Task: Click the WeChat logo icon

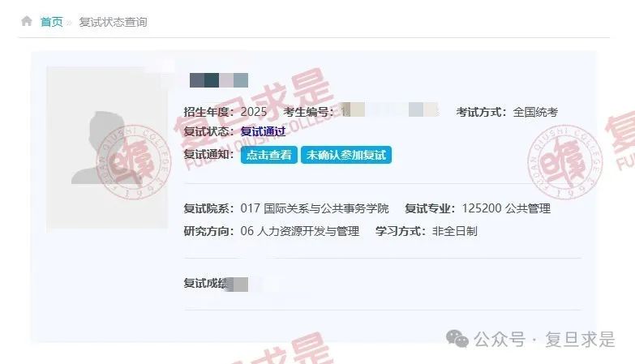Action: click(x=457, y=339)
